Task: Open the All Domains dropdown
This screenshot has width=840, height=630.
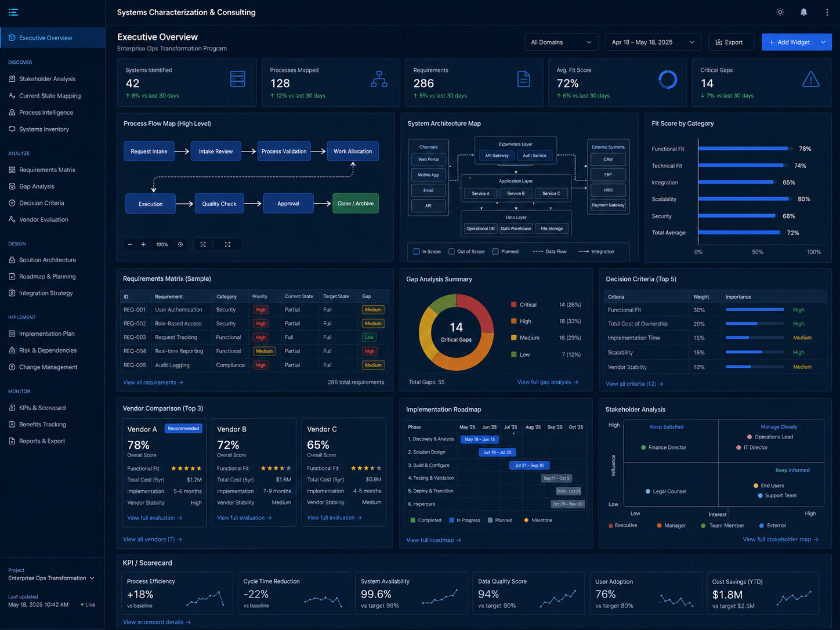Action: [561, 42]
